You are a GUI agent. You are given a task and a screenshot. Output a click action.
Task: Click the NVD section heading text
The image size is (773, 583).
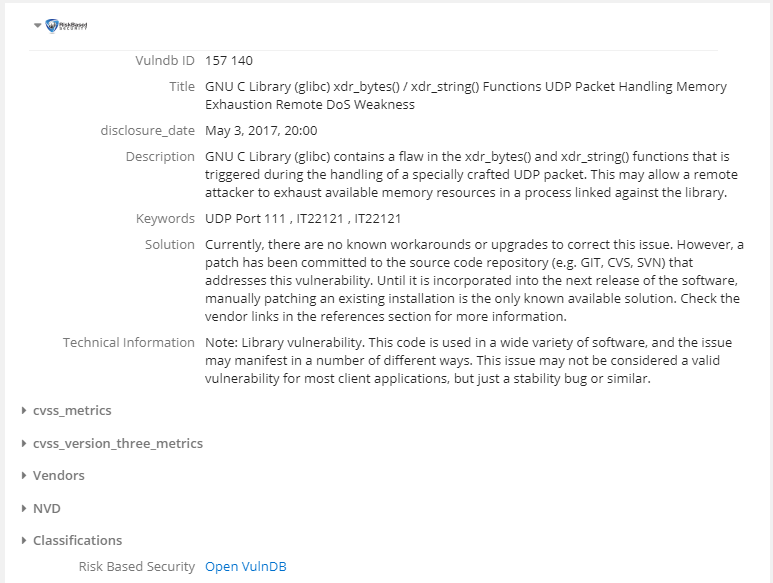point(47,508)
